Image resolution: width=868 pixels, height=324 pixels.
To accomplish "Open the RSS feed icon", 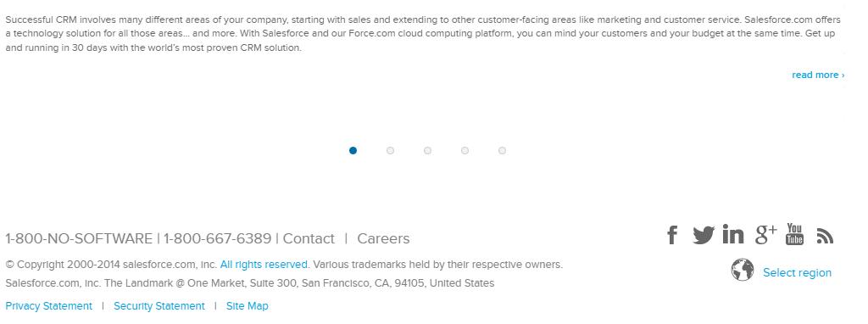I will (x=825, y=237).
